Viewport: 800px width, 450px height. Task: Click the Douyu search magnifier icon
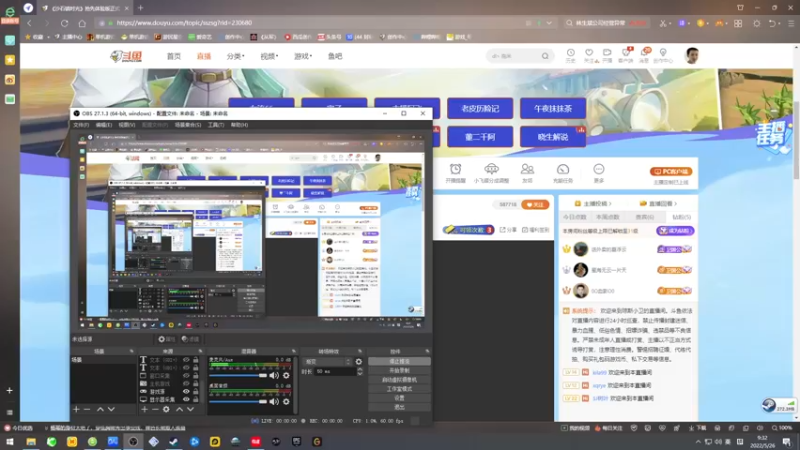point(545,56)
